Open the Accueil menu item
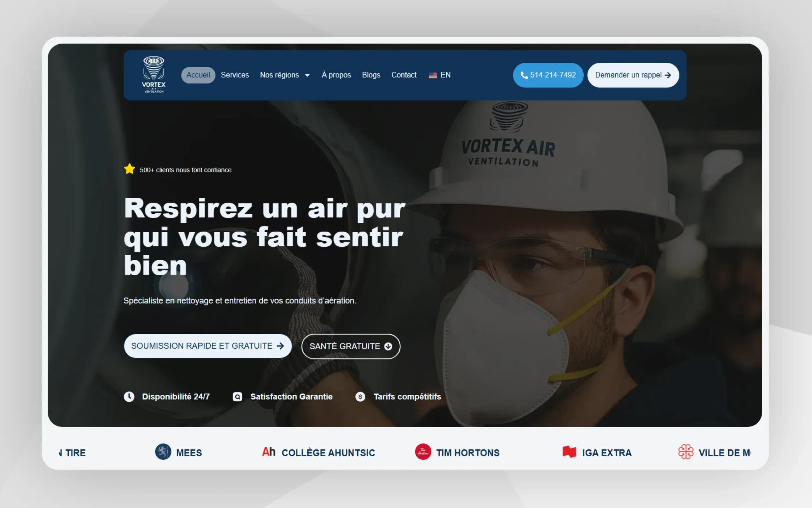The height and width of the screenshot is (508, 812). pyautogui.click(x=198, y=75)
